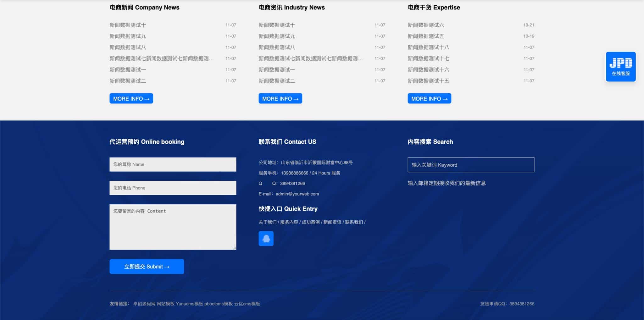Visit the 卓创源码网 friend link
The width and height of the screenshot is (644, 320).
click(x=144, y=304)
